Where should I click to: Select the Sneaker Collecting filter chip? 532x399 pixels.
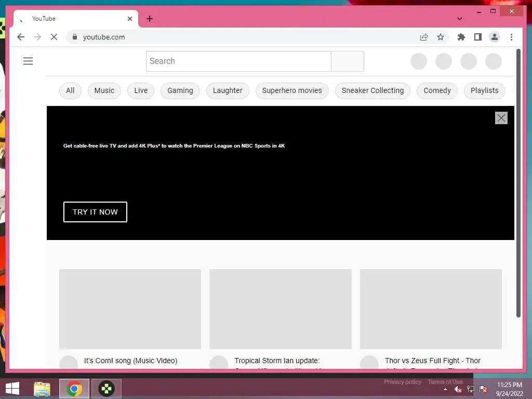click(x=373, y=90)
